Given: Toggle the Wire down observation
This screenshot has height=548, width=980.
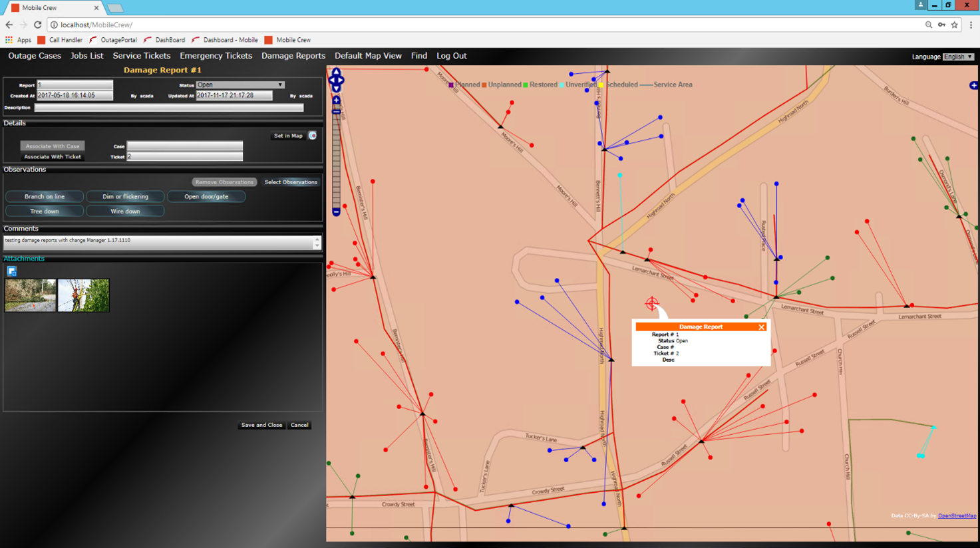Looking at the screenshot, I should (x=125, y=211).
